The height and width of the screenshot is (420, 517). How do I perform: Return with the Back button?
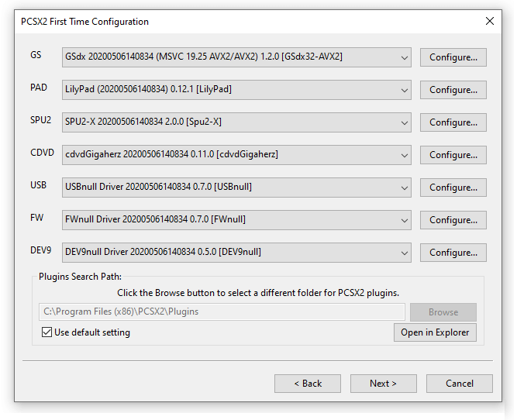point(308,384)
